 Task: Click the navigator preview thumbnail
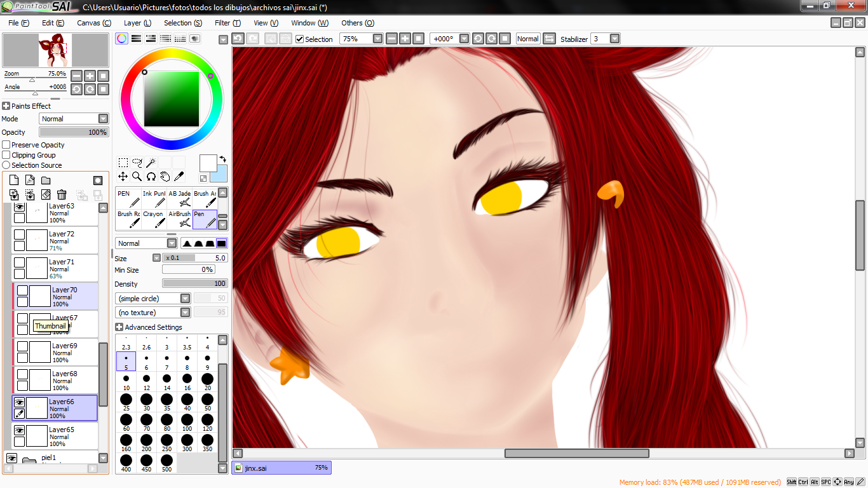[55, 51]
